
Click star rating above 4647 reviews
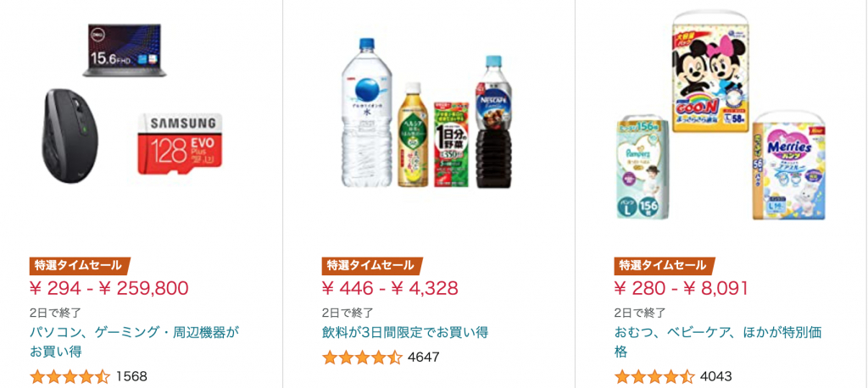tap(362, 357)
